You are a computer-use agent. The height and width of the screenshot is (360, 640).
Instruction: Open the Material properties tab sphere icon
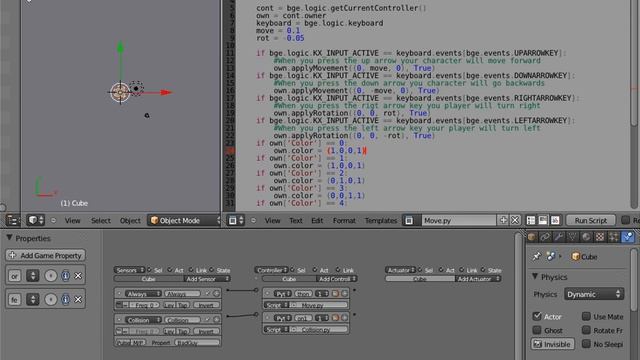[x=586, y=237]
